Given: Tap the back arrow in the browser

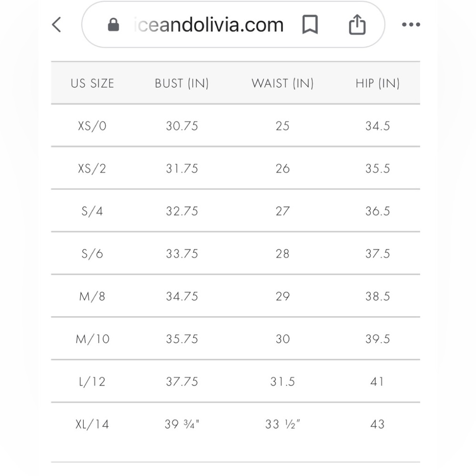Looking at the screenshot, I should [x=57, y=24].
